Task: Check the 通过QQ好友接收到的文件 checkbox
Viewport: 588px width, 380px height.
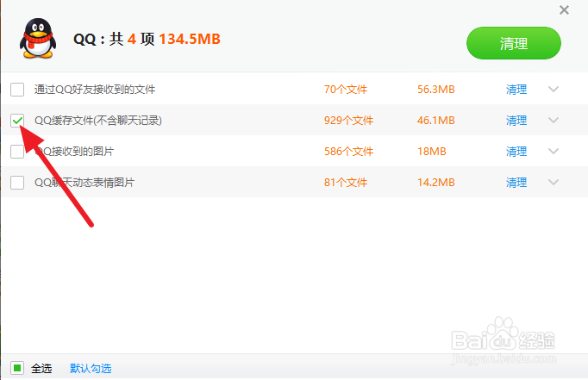Action: [17, 90]
